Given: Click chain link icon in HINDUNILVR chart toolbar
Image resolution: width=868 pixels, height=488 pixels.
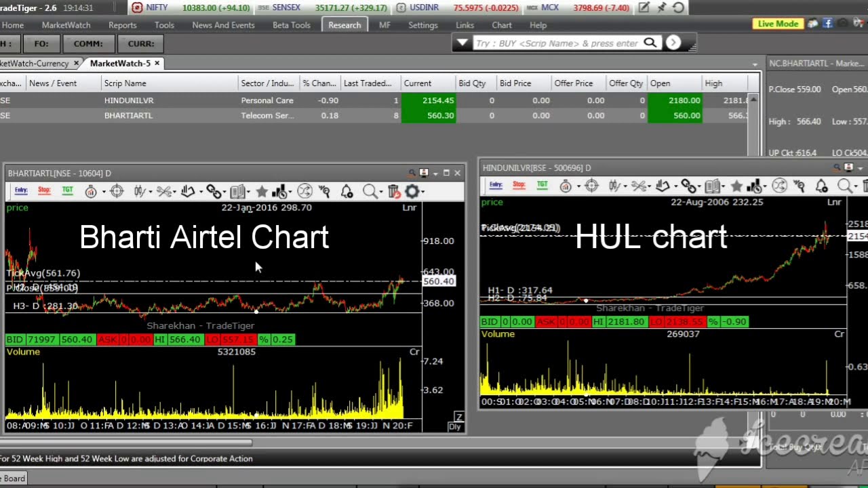Looking at the screenshot, I should tap(688, 186).
